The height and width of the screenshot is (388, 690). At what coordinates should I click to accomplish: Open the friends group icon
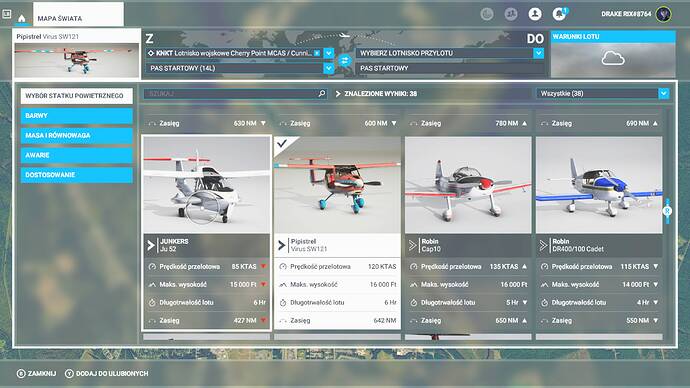click(x=510, y=14)
